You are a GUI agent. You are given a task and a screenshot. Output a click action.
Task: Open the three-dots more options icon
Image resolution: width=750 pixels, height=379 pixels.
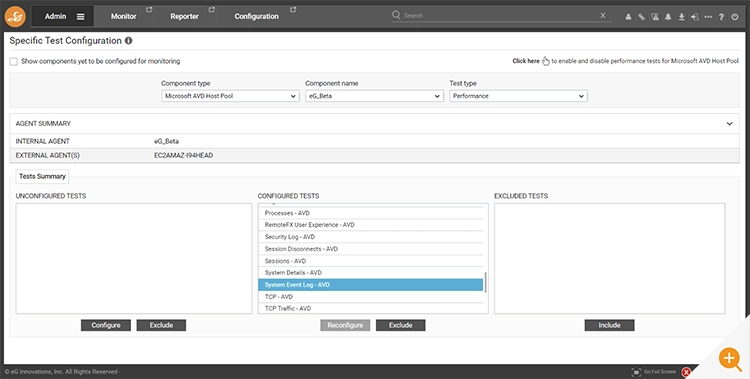click(708, 17)
